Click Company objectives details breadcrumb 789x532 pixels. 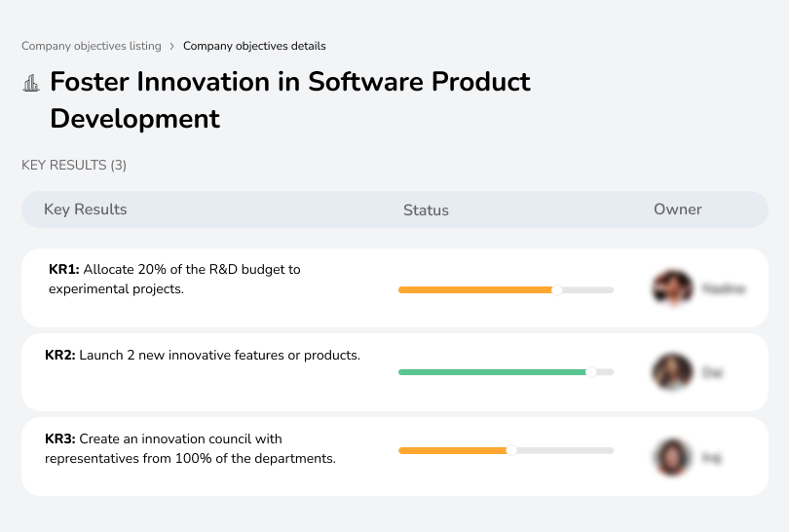click(254, 46)
